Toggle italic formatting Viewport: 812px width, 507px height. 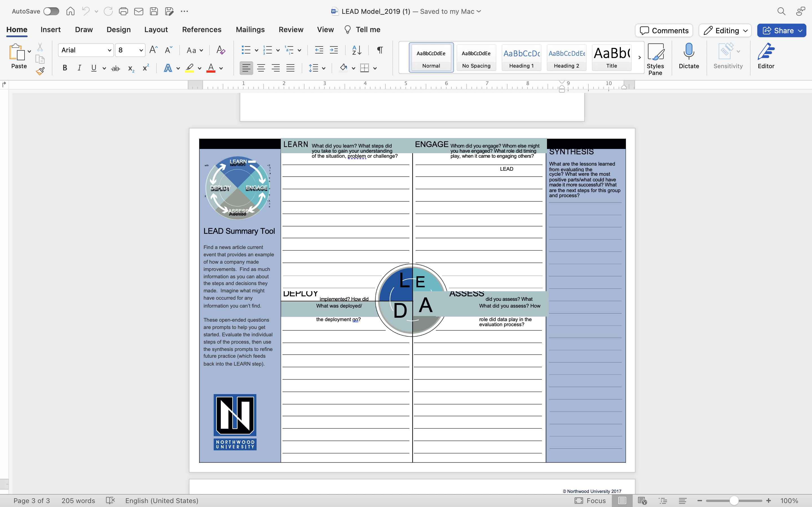coord(79,68)
